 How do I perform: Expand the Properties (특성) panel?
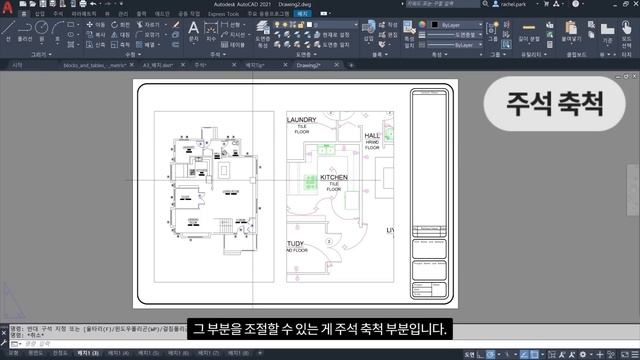tap(440, 54)
